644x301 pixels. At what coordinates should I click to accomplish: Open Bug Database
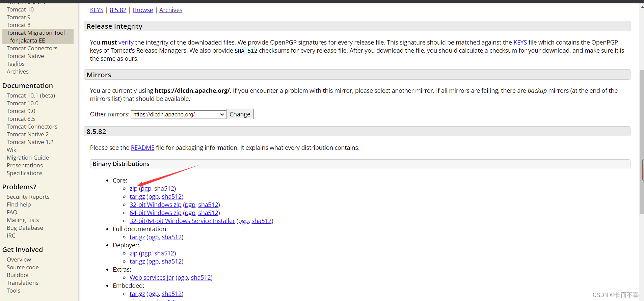click(x=25, y=228)
